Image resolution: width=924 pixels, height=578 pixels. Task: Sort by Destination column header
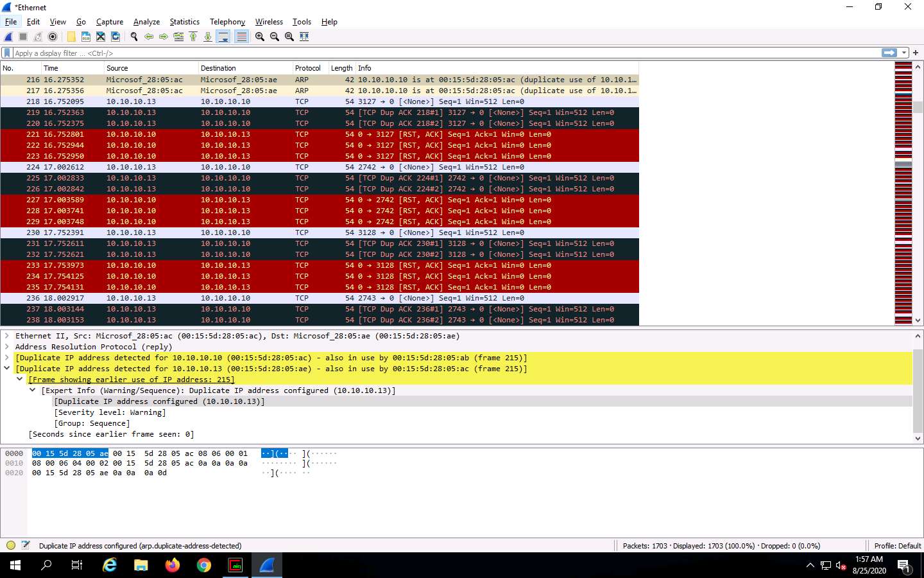[245, 68]
